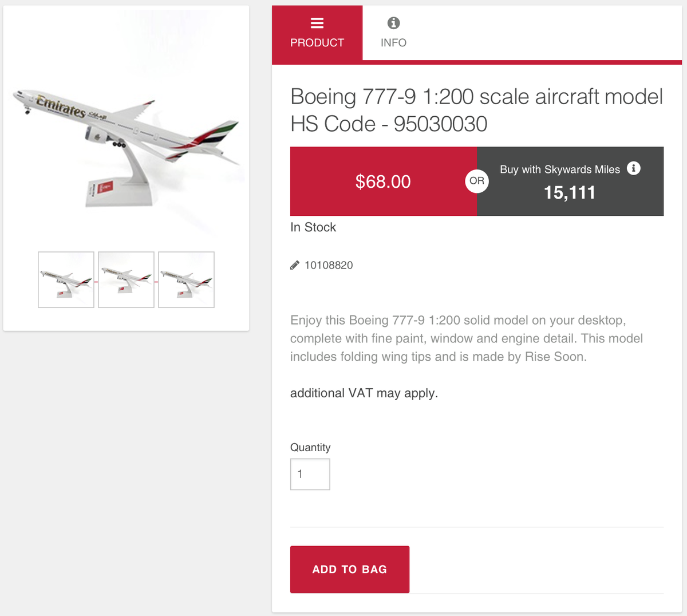Click the info circle icon above INFO

click(x=393, y=23)
